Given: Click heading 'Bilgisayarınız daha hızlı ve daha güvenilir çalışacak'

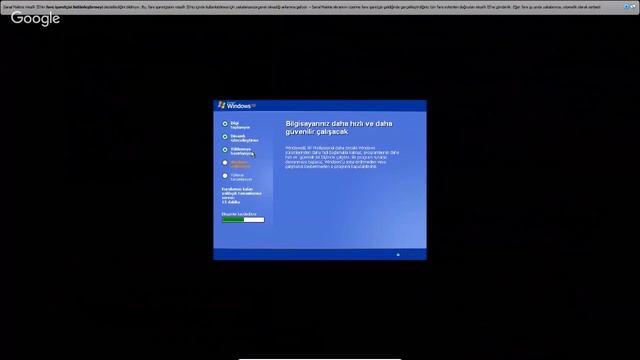Looking at the screenshot, I should [339, 128].
